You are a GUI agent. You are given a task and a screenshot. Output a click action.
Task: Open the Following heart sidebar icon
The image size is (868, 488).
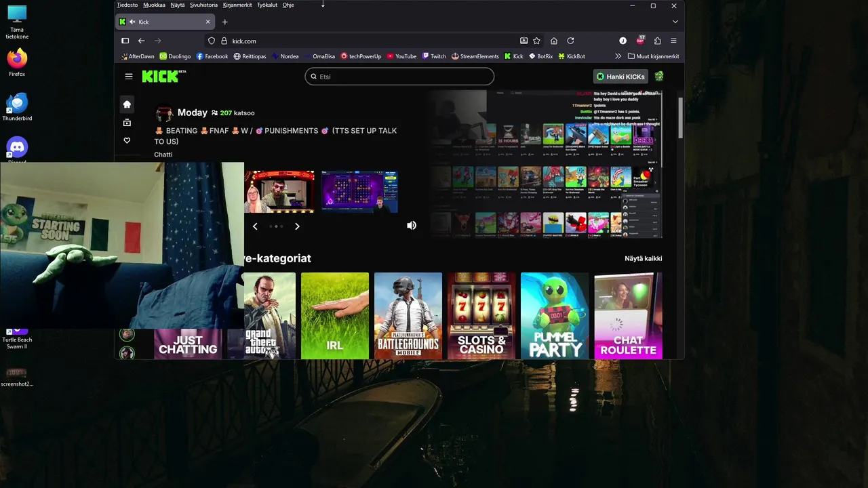tap(127, 140)
